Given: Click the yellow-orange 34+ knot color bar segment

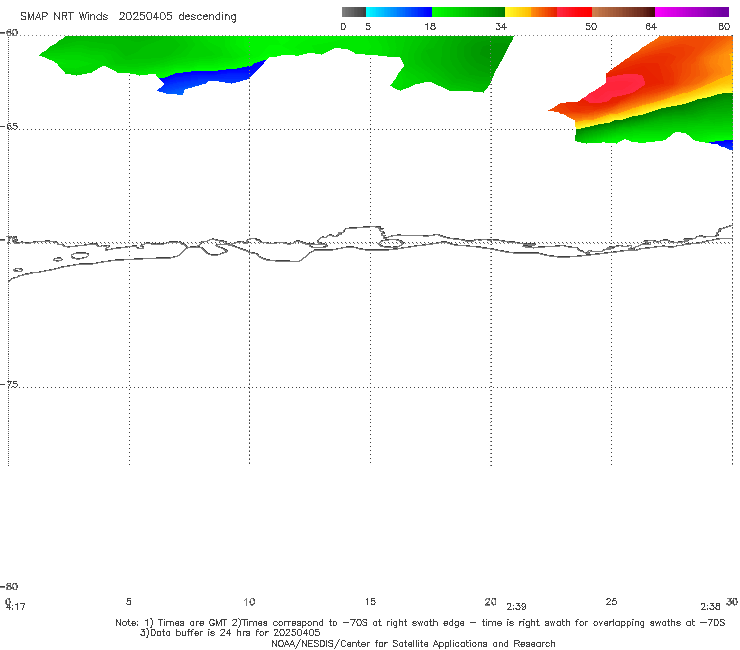Looking at the screenshot, I should pos(530,12).
